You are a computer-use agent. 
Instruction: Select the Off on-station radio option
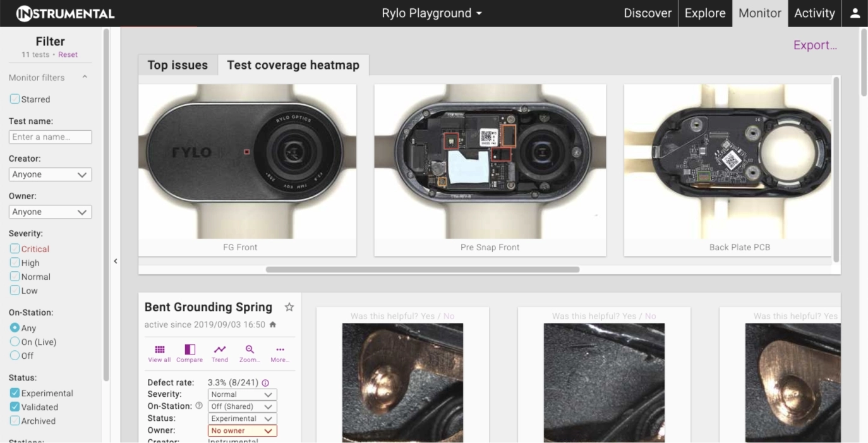click(x=15, y=356)
